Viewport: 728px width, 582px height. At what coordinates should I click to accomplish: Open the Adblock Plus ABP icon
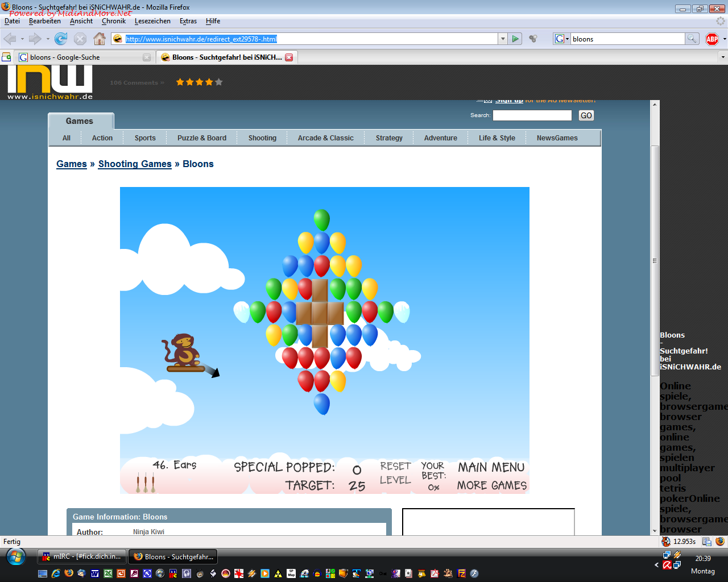click(x=712, y=39)
